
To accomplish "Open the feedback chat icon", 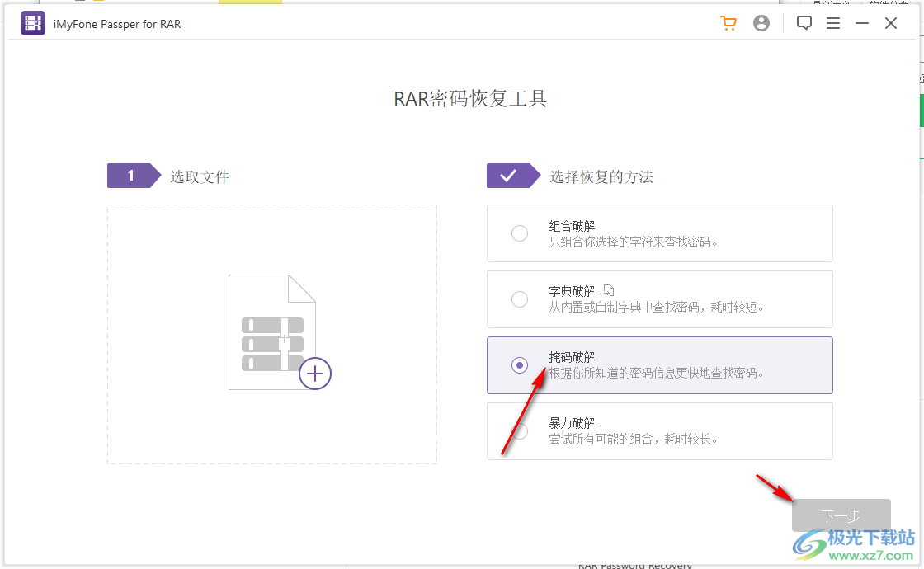I will 804,23.
